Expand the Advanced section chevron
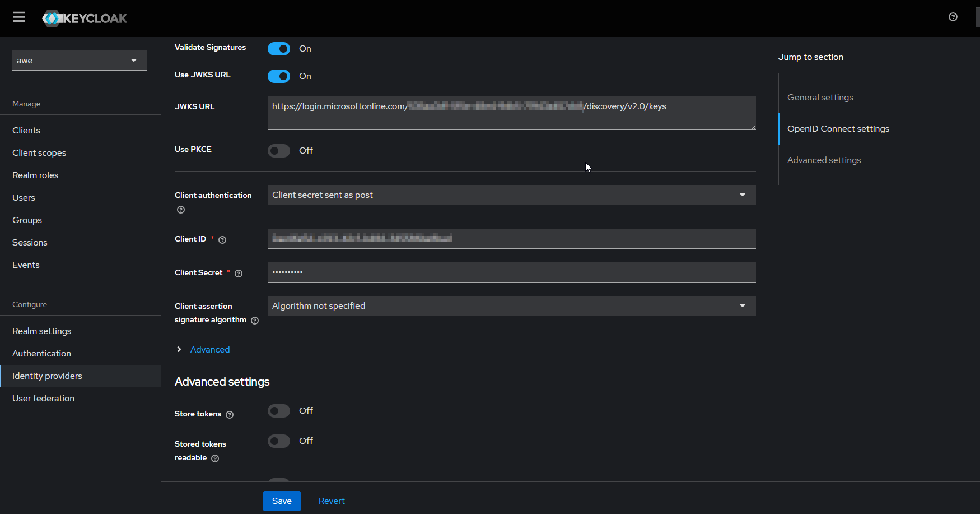 (179, 349)
